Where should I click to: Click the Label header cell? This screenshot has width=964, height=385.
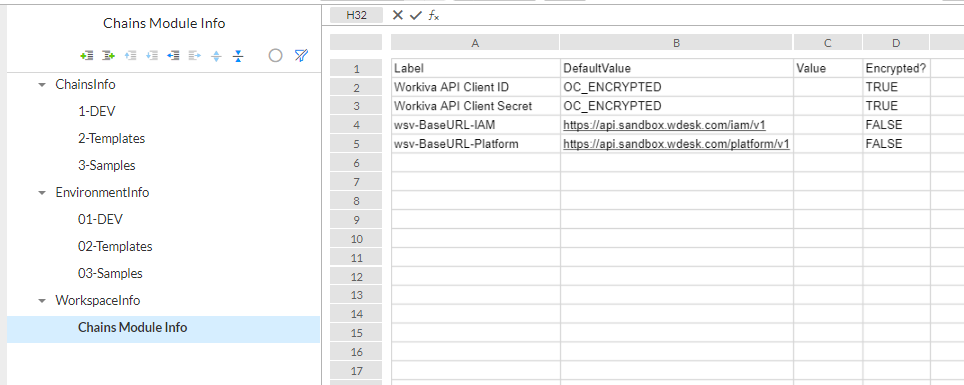click(475, 68)
